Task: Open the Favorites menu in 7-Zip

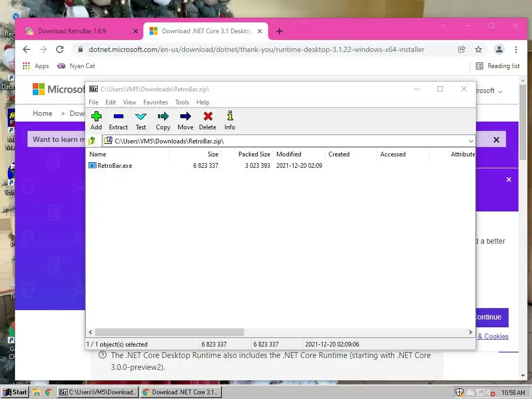Action: pyautogui.click(x=155, y=102)
